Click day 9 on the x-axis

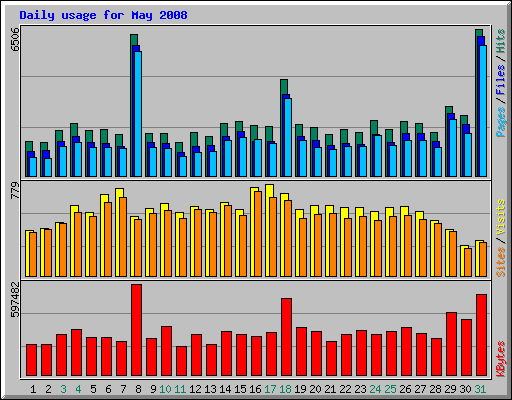pos(153,389)
